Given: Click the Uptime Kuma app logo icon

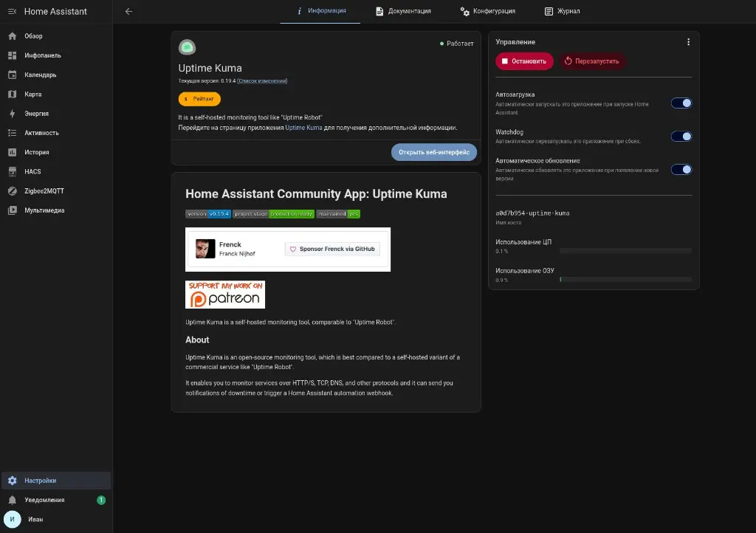Looking at the screenshot, I should (x=187, y=47).
